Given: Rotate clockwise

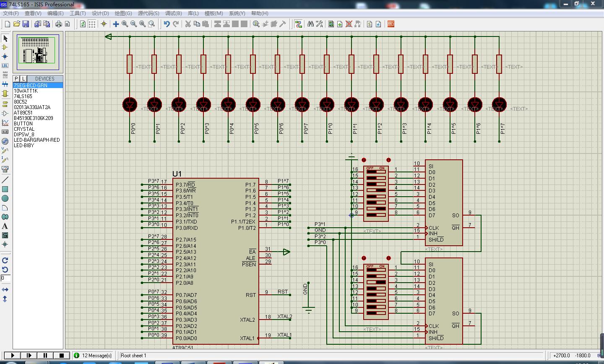Looking at the screenshot, I should click(x=5, y=260).
